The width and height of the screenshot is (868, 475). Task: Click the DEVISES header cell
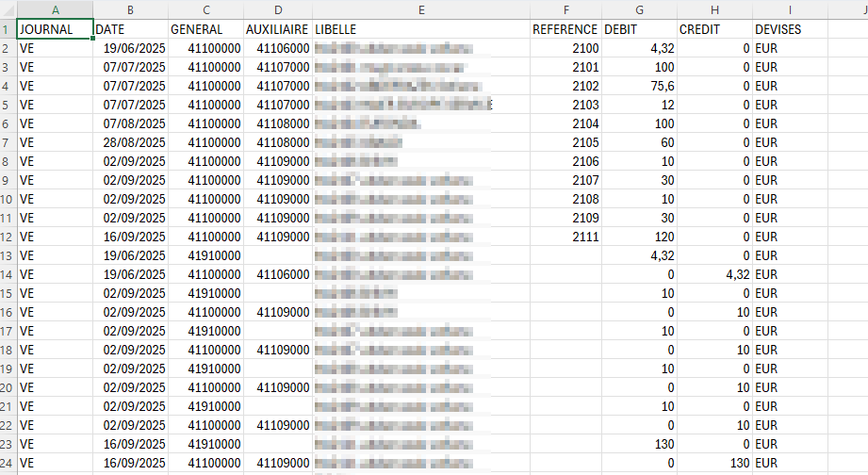point(790,29)
